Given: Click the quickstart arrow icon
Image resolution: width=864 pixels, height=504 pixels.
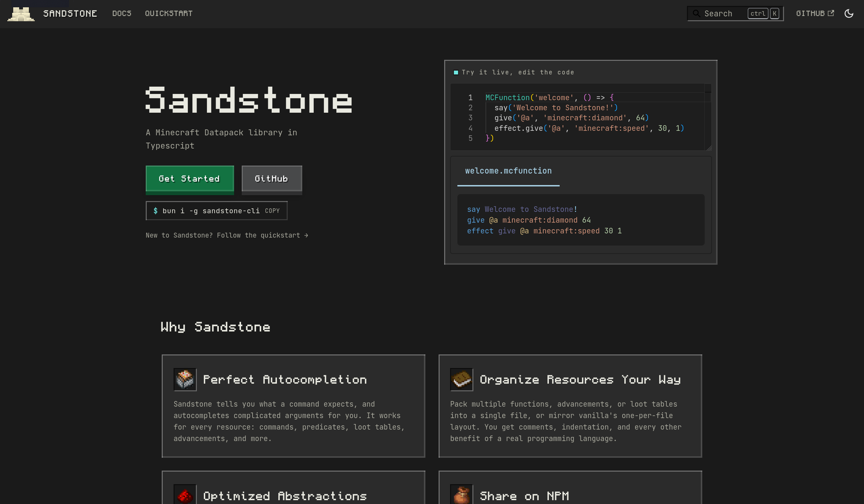Looking at the screenshot, I should click(306, 235).
